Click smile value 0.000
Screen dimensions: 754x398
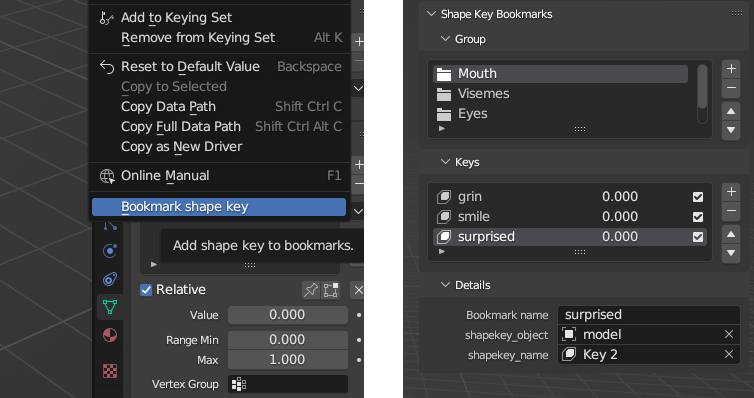[620, 217]
